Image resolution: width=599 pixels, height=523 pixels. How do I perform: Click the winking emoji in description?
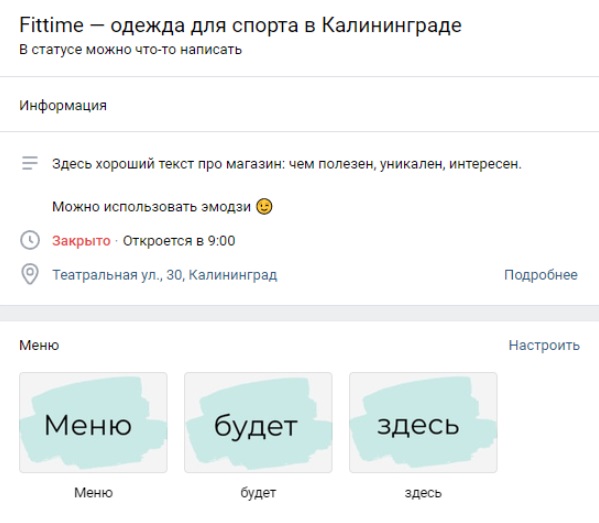click(x=264, y=207)
